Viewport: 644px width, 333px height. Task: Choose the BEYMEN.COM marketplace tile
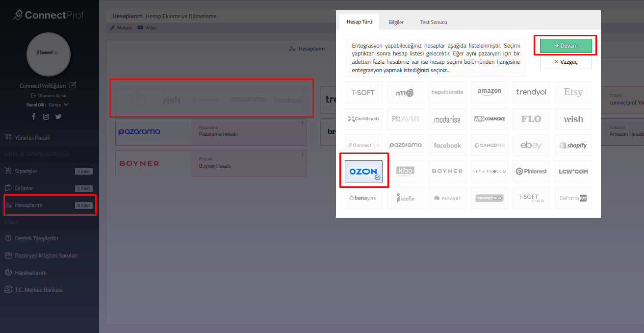489,171
